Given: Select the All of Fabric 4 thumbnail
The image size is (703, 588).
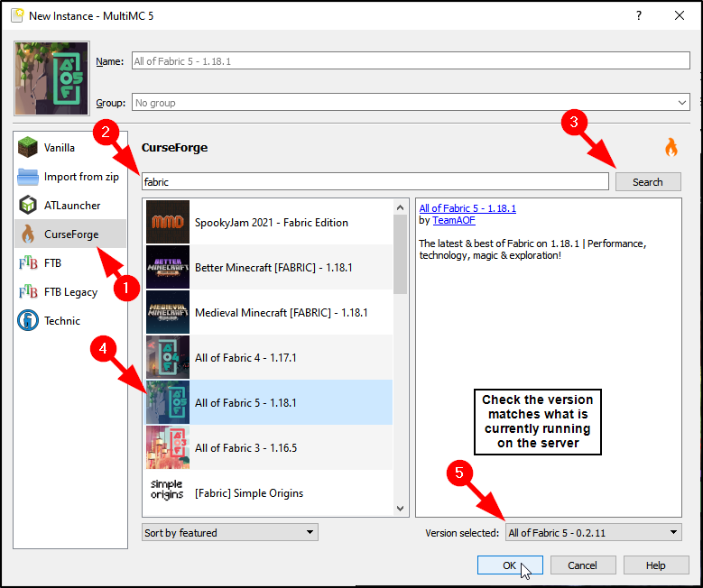Looking at the screenshot, I should click(168, 357).
